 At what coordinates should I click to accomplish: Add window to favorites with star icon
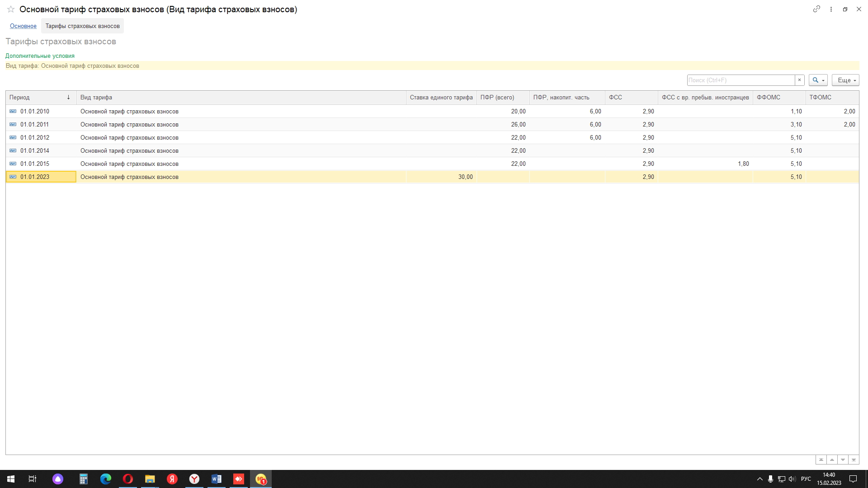pos(11,9)
